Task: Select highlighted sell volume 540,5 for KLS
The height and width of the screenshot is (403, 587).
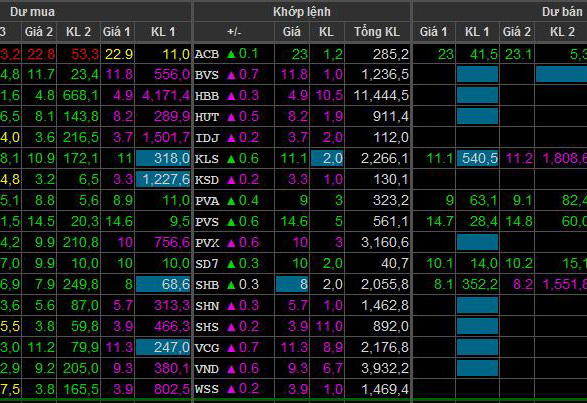Action: (477, 158)
